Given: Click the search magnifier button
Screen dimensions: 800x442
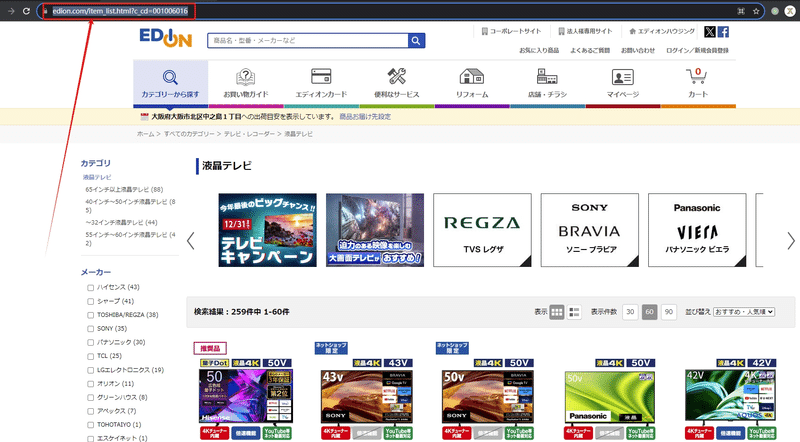Looking at the screenshot, I should pyautogui.click(x=416, y=40).
